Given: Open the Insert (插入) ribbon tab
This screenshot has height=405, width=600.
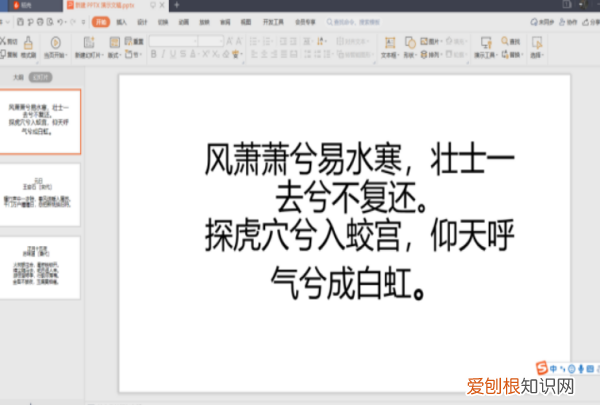Looking at the screenshot, I should (121, 22).
